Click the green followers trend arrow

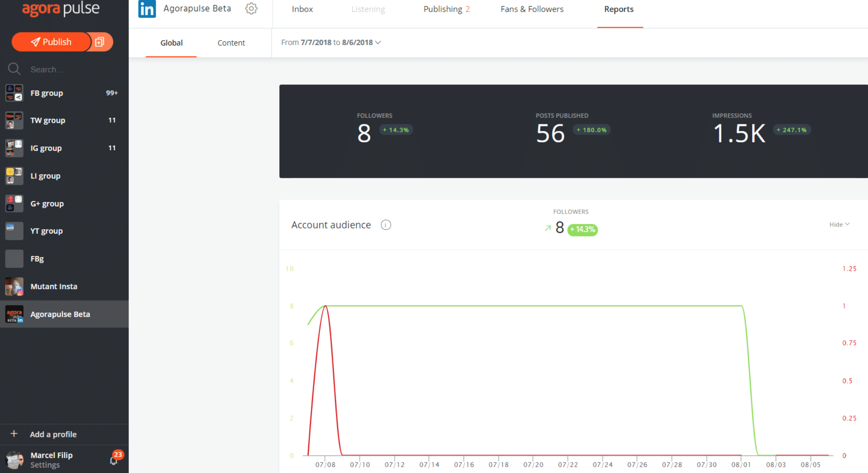point(548,228)
